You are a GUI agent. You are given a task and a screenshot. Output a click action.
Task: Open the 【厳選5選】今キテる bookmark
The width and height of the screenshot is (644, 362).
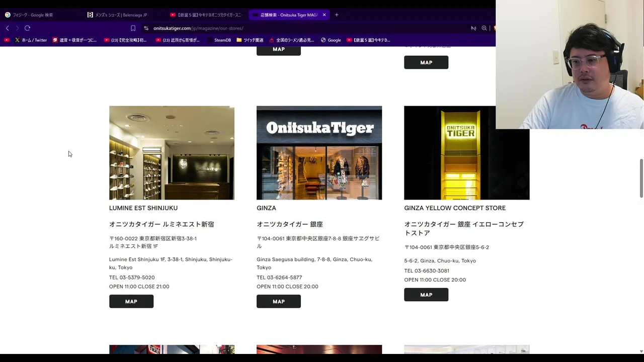tap(368, 40)
